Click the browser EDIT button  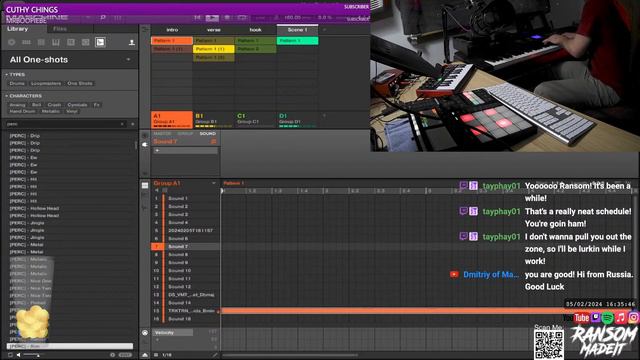(x=125, y=355)
